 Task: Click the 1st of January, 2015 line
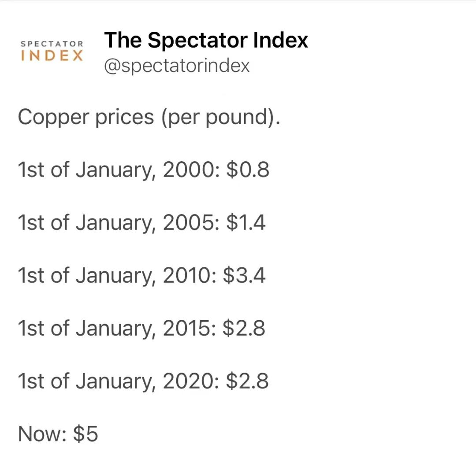(x=141, y=328)
